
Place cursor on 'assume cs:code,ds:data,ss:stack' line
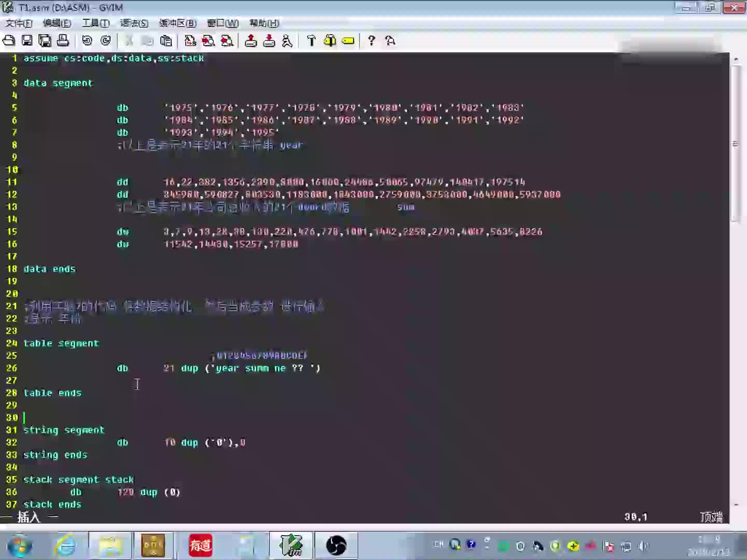point(114,58)
